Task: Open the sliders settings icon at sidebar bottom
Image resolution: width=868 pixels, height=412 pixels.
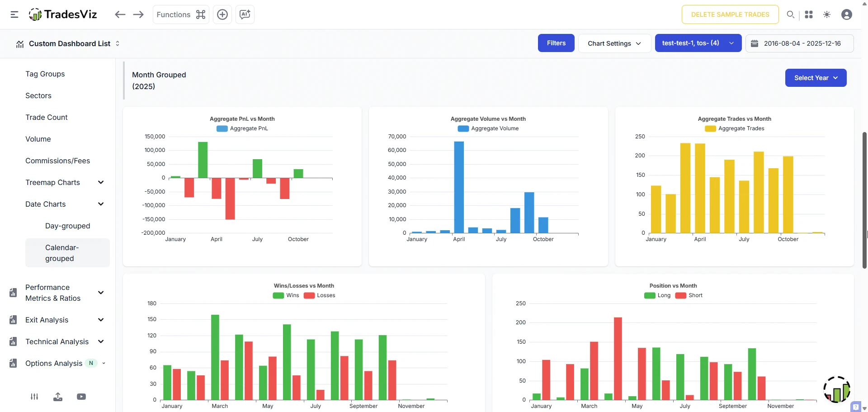Action: [34, 397]
